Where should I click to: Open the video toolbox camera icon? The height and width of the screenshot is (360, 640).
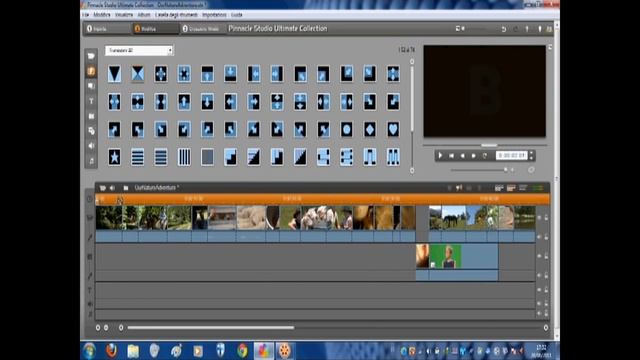coord(102,188)
